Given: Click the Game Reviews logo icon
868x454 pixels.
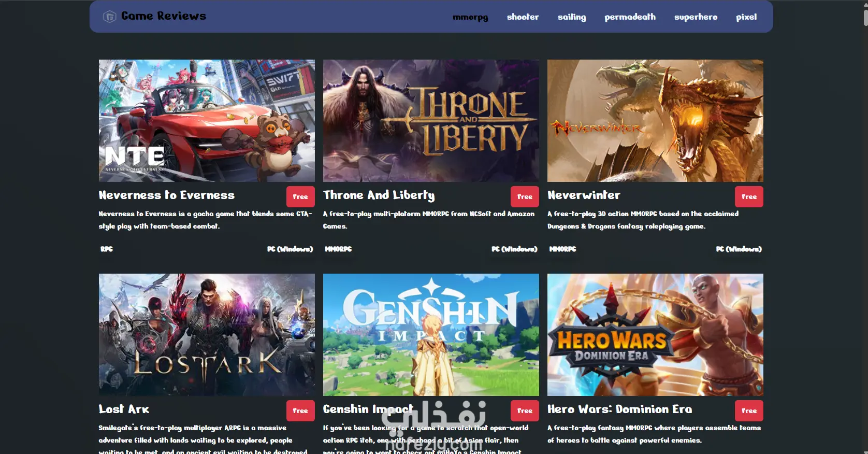Looking at the screenshot, I should click(109, 17).
